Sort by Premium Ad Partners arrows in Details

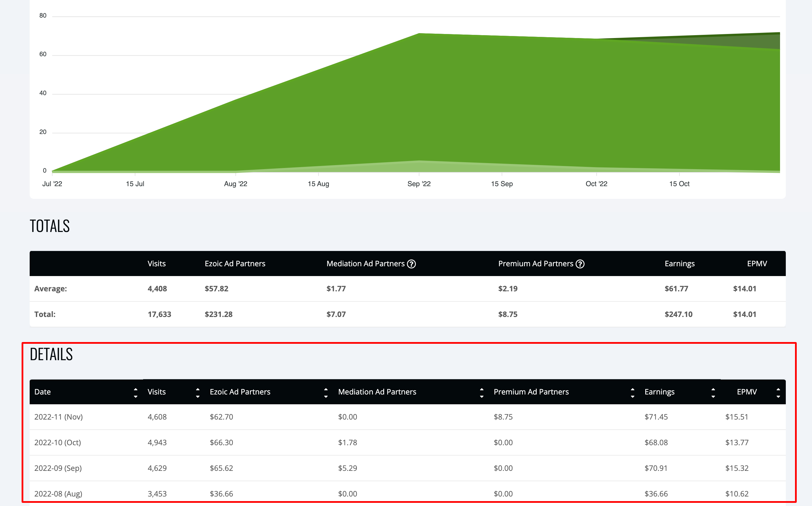[632, 392]
